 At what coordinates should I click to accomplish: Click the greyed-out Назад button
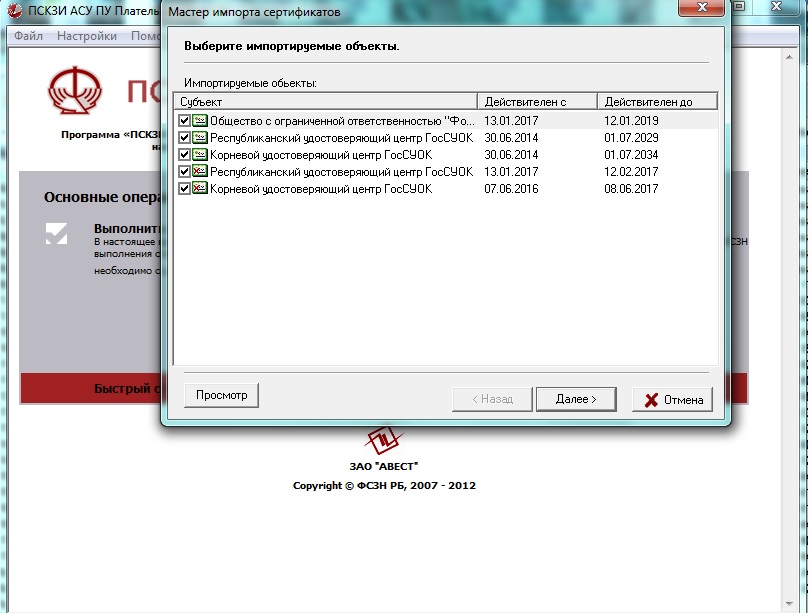[x=492, y=399]
